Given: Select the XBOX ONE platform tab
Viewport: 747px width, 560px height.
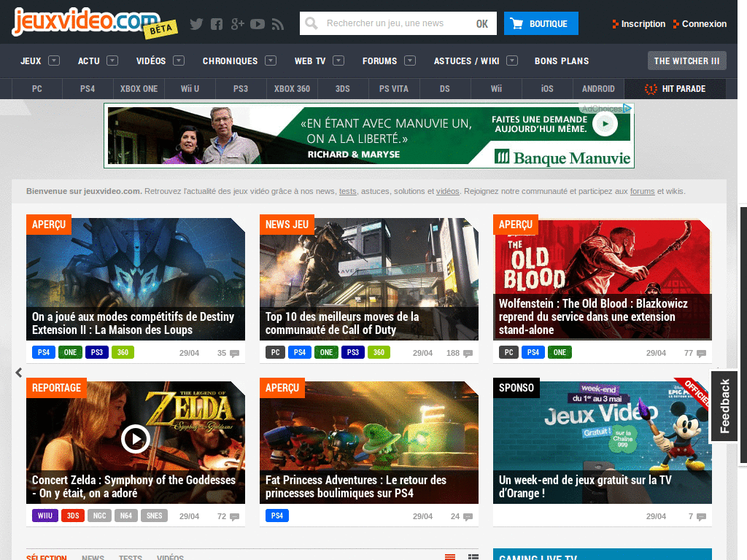Looking at the screenshot, I should coord(139,88).
